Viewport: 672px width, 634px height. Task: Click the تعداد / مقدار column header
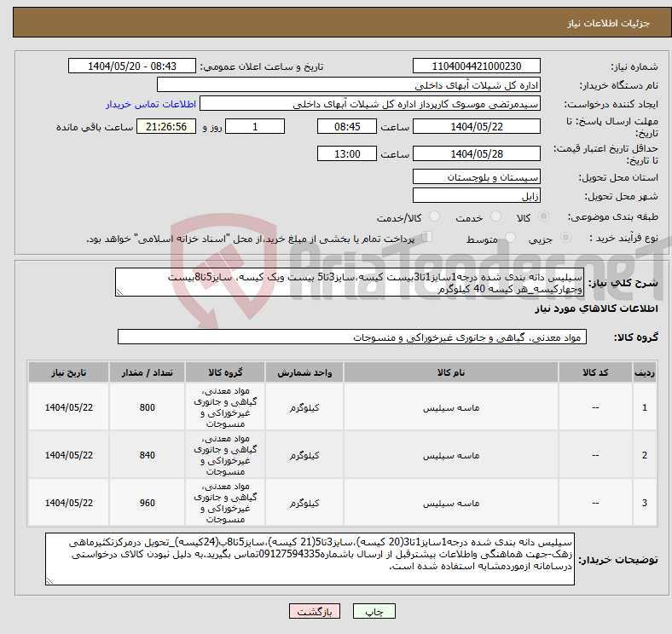coord(147,372)
